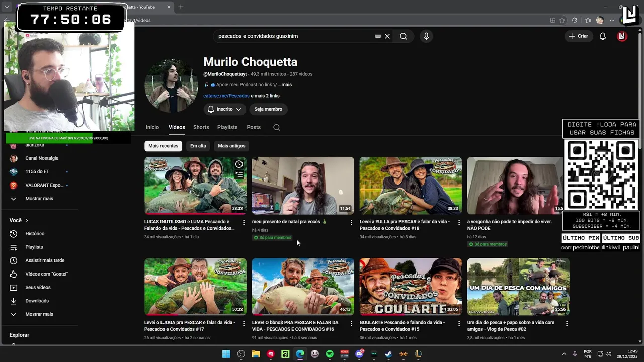Clear the search text with the X icon
Screen dimensions: 644x362
[x=387, y=36]
